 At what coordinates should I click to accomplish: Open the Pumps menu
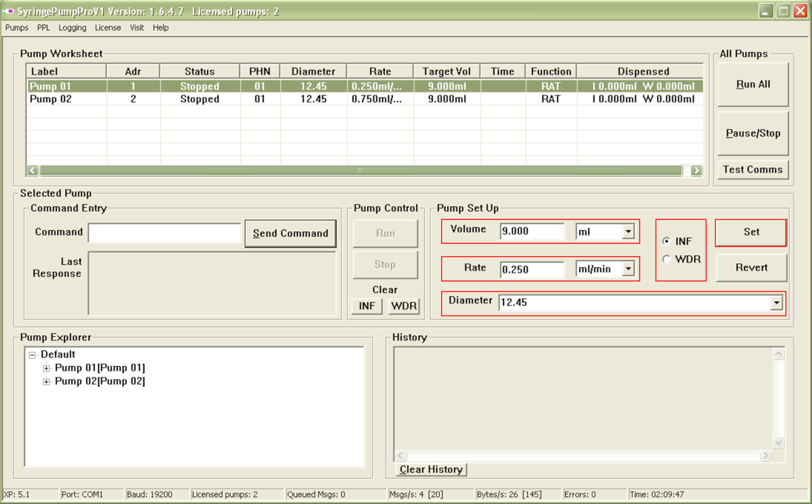click(x=17, y=28)
